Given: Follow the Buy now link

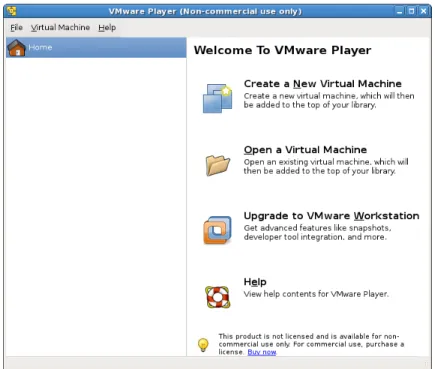Looking at the screenshot, I should (262, 352).
